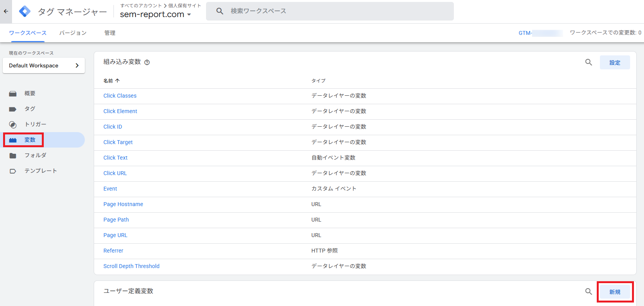The height and width of the screenshot is (306, 644).
Task: Open 概要 overview in the sidebar
Action: (30, 93)
